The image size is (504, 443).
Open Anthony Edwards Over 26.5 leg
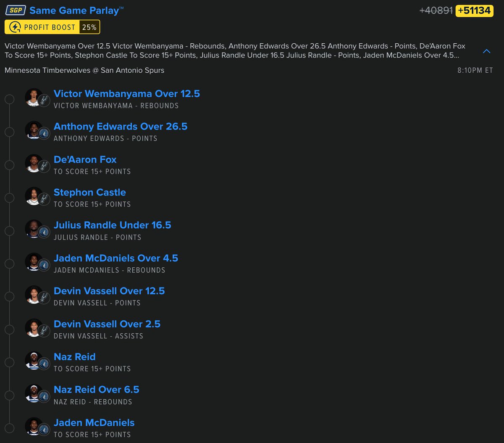pos(121,127)
